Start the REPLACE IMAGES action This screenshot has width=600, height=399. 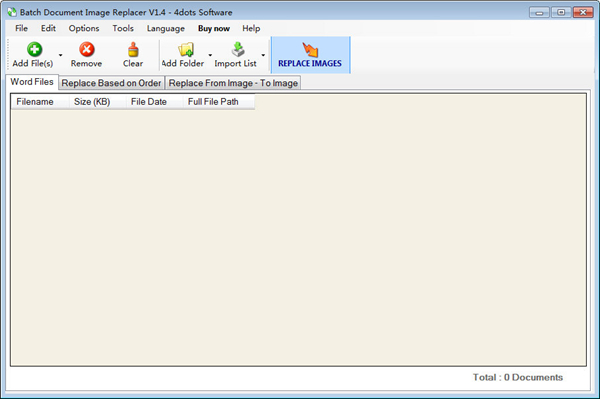(310, 55)
